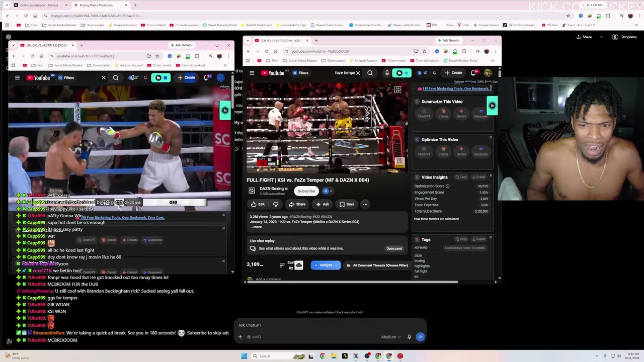The image size is (644, 362).
Task: Open ChatGPT Medium effort dropdown
Action: 391,337
